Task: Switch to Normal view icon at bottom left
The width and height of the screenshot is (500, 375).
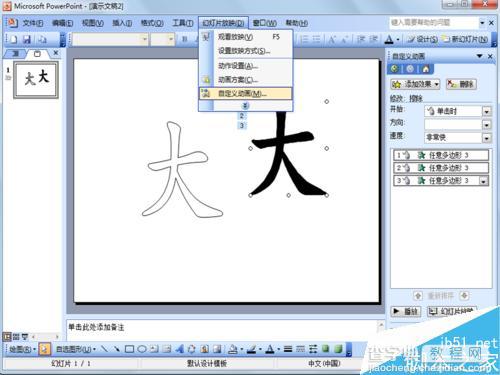Action: tap(7, 337)
